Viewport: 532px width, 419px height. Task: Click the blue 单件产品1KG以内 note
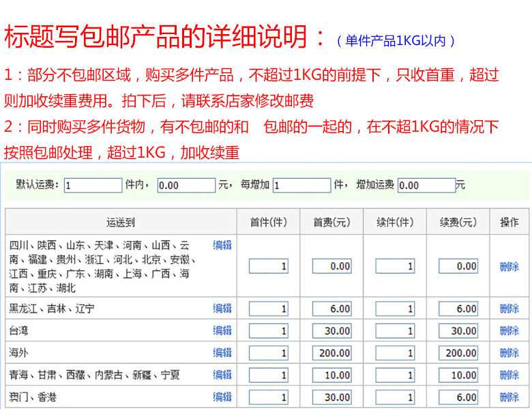(x=396, y=41)
